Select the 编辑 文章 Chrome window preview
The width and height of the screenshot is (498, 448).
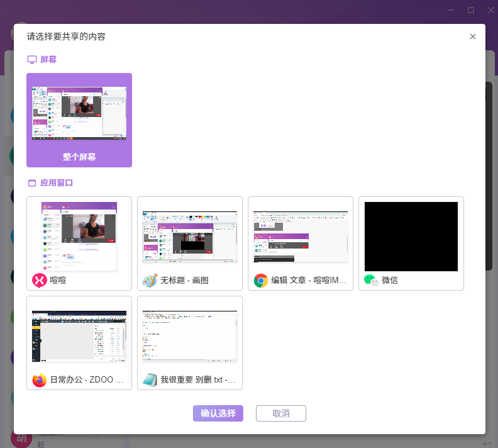tap(301, 236)
